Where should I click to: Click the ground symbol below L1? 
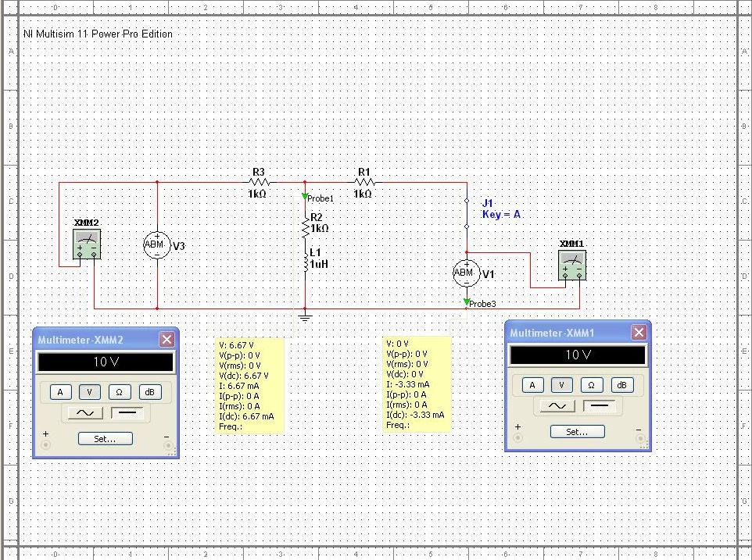pyautogui.click(x=306, y=316)
